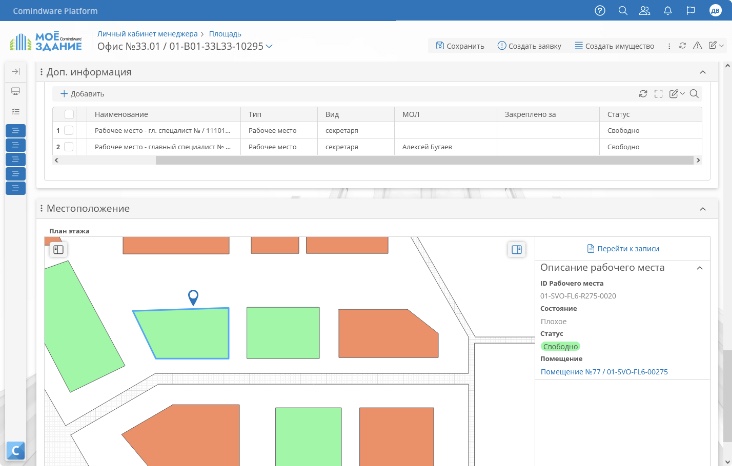This screenshot has width=732, height=466.
Task: Refresh the Доп. информация table
Action: click(643, 94)
